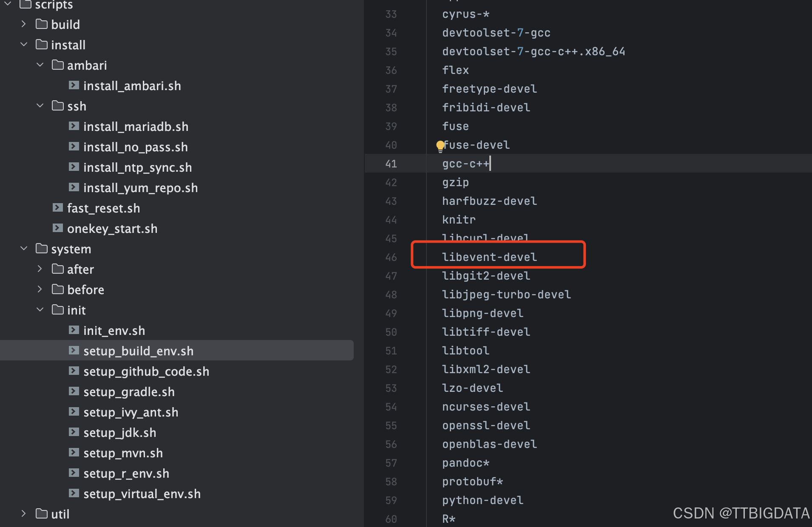The image size is (812, 527).
Task: Collapse the install folder chevron
Action: tap(24, 45)
